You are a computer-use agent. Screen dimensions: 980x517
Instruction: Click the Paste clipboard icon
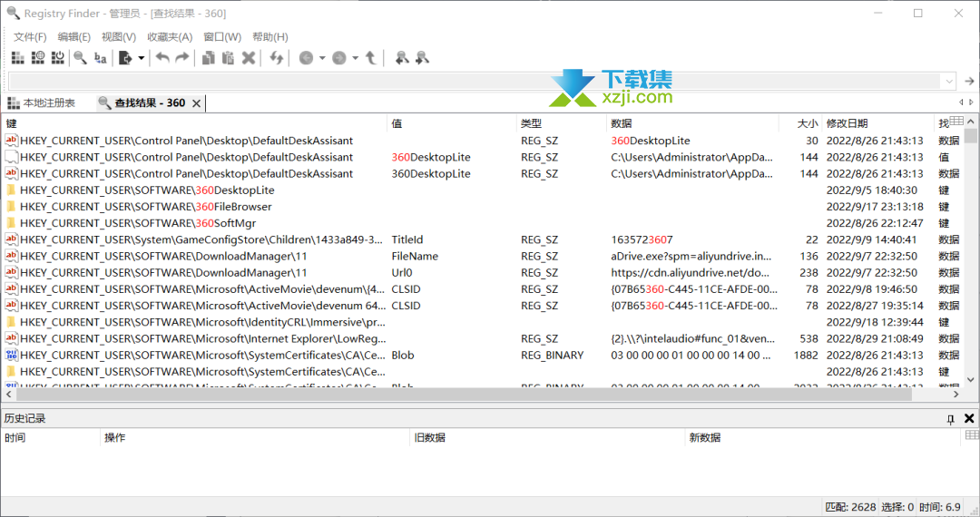(x=228, y=58)
